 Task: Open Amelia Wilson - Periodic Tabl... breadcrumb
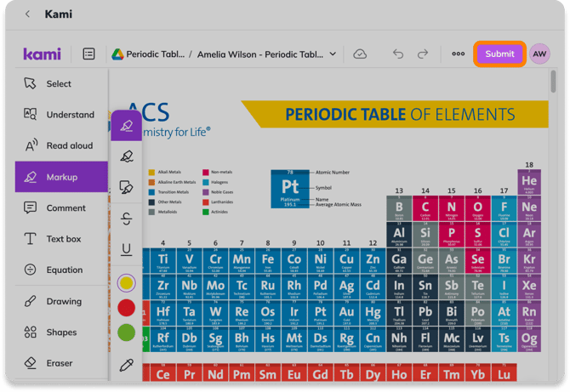[260, 54]
